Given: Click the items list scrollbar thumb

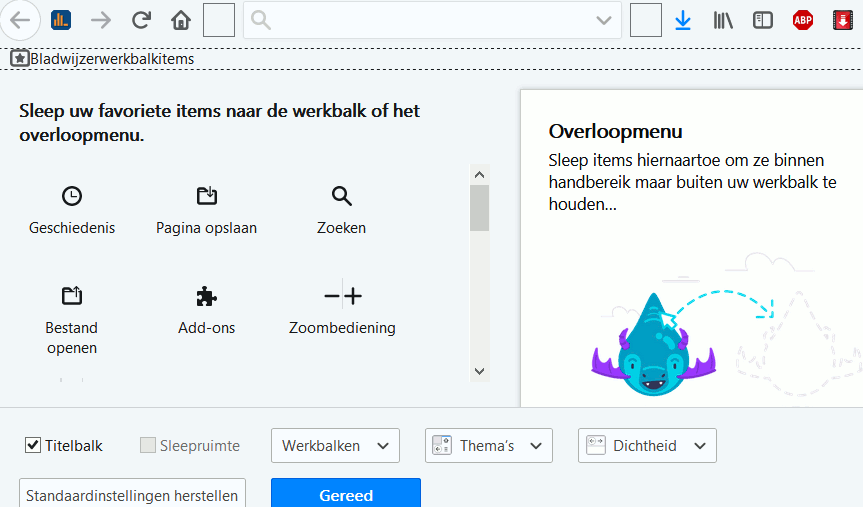Looking at the screenshot, I should click(479, 208).
